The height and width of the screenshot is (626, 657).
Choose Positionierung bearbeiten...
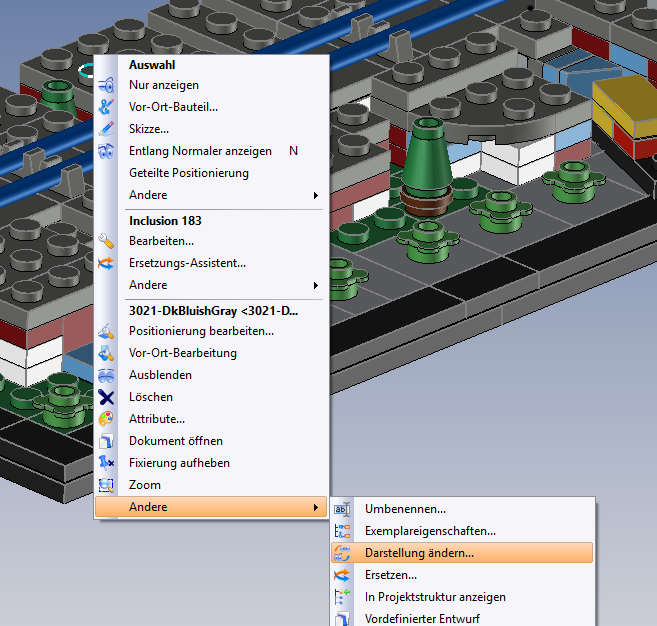[211, 331]
